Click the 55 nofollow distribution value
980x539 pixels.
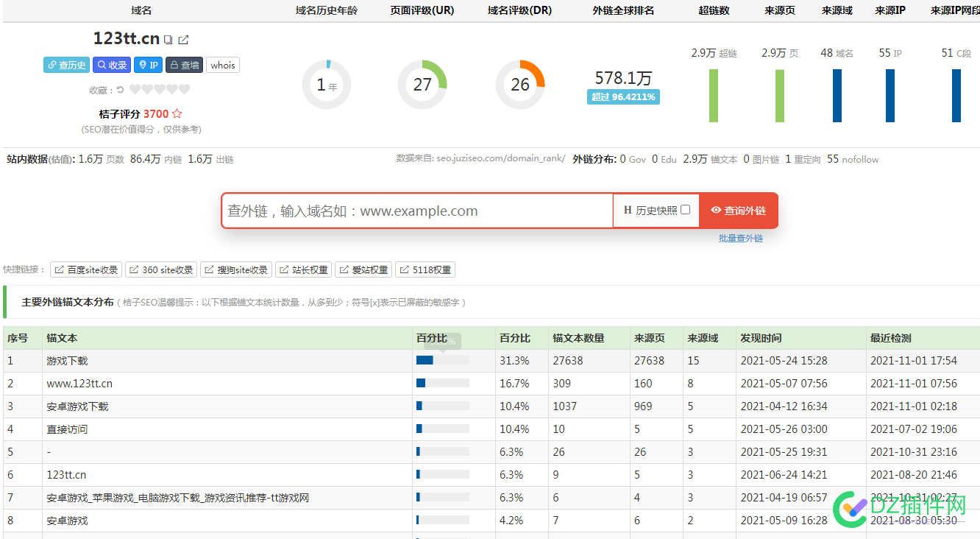pyautogui.click(x=853, y=159)
